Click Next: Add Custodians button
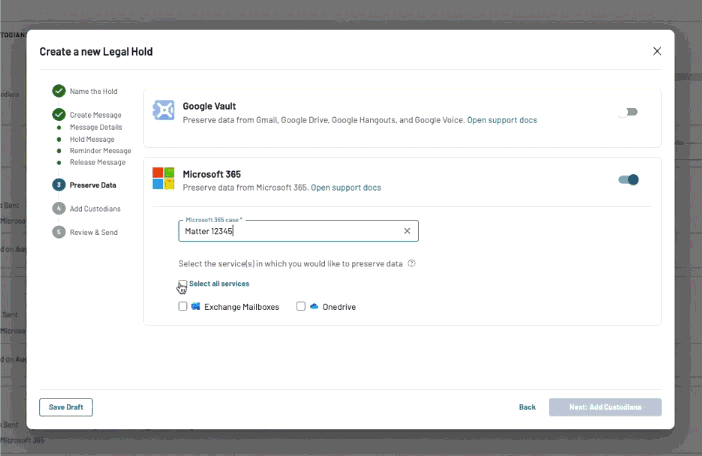Viewport: 702px width, 456px height. coord(605,407)
